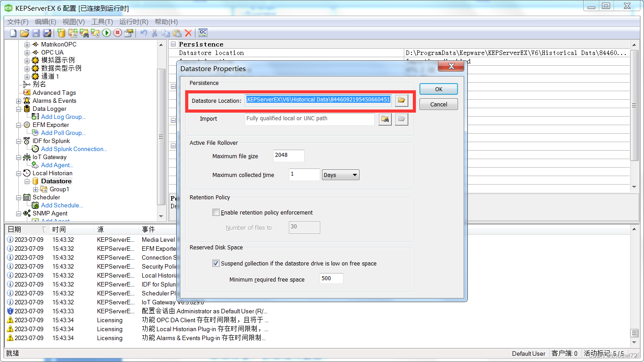Viewport: 644px width, 362px height.
Task: Open the 编辑(E) menu
Action: point(46,21)
